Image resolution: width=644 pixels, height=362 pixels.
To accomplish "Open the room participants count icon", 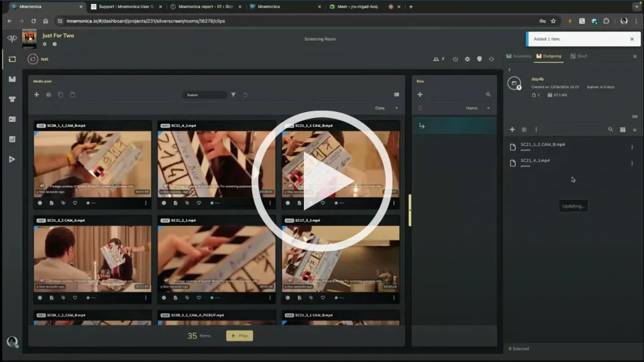I will tap(439, 59).
